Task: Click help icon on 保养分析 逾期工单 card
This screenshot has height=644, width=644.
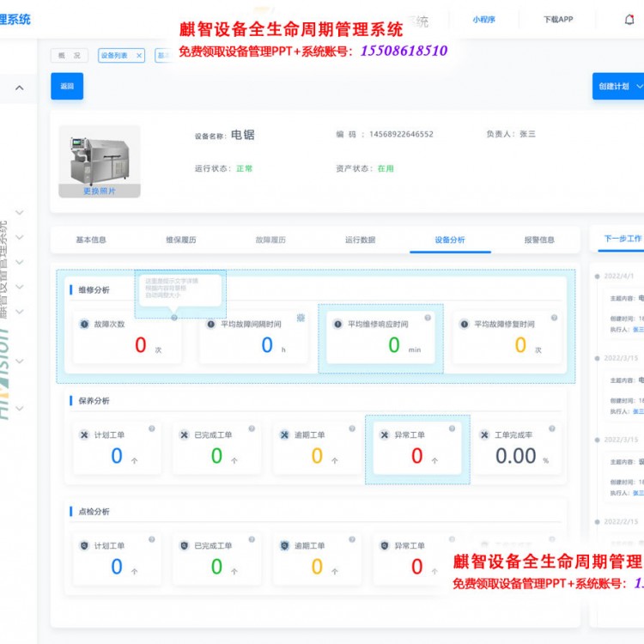Action: [x=352, y=428]
